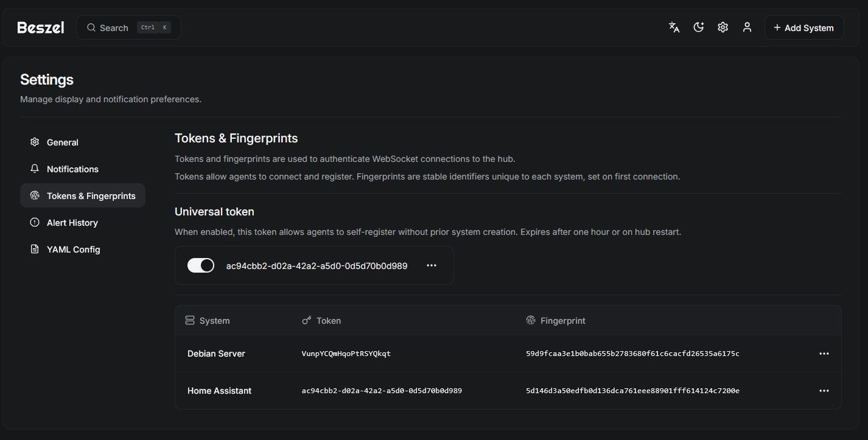The width and height of the screenshot is (868, 440).
Task: Click the Add System button
Action: pyautogui.click(x=803, y=28)
